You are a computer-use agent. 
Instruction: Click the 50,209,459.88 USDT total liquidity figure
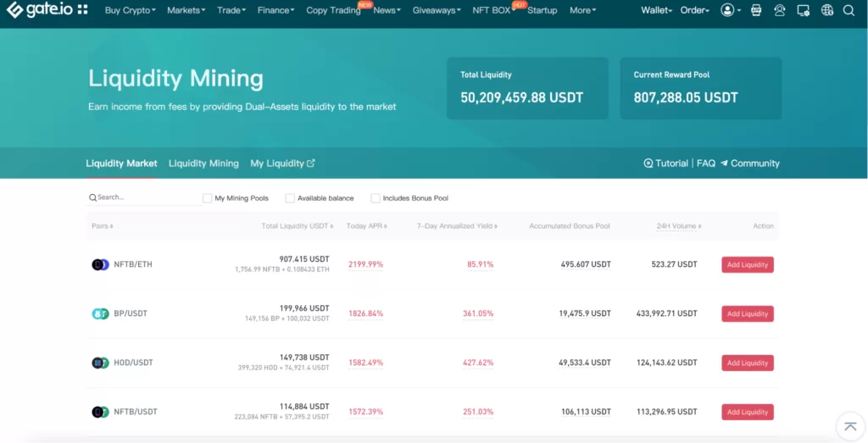[522, 98]
